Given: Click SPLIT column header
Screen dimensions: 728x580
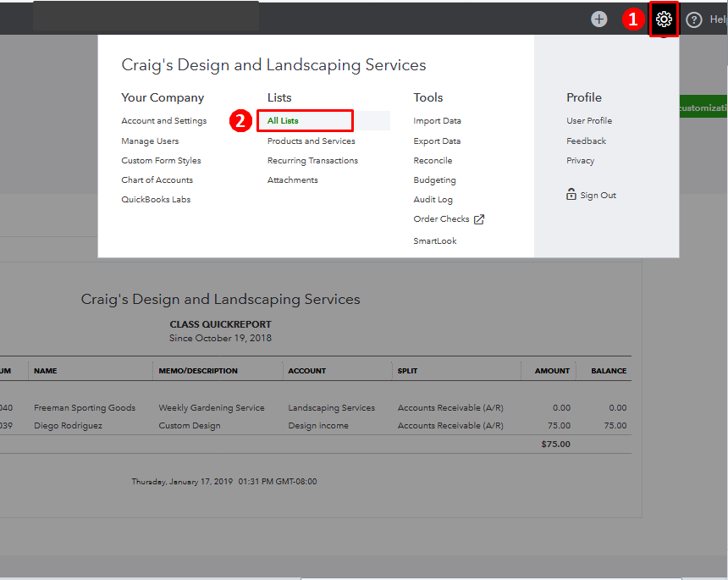Looking at the screenshot, I should point(407,371).
